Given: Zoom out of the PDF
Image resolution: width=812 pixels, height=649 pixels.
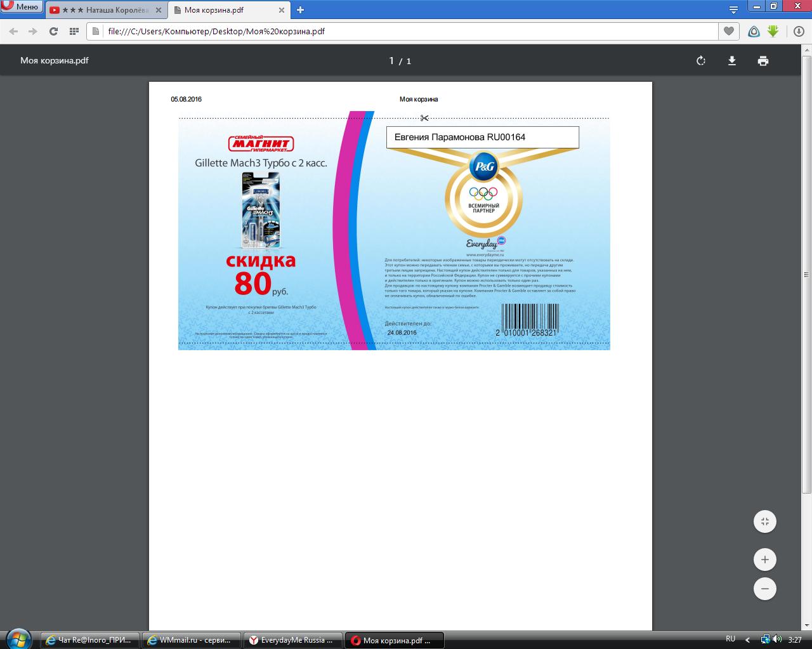Looking at the screenshot, I should click(x=765, y=589).
